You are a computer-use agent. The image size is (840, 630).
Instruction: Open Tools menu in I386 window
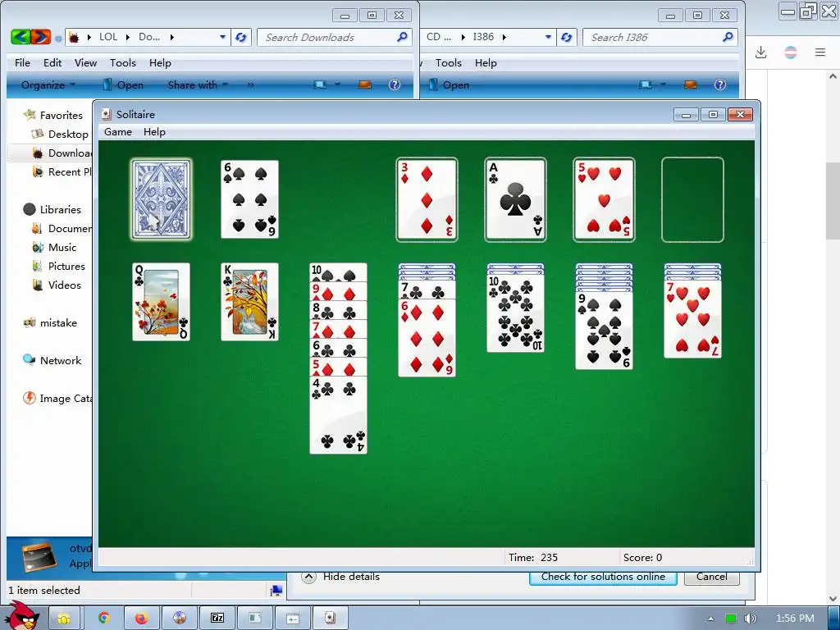pyautogui.click(x=449, y=62)
